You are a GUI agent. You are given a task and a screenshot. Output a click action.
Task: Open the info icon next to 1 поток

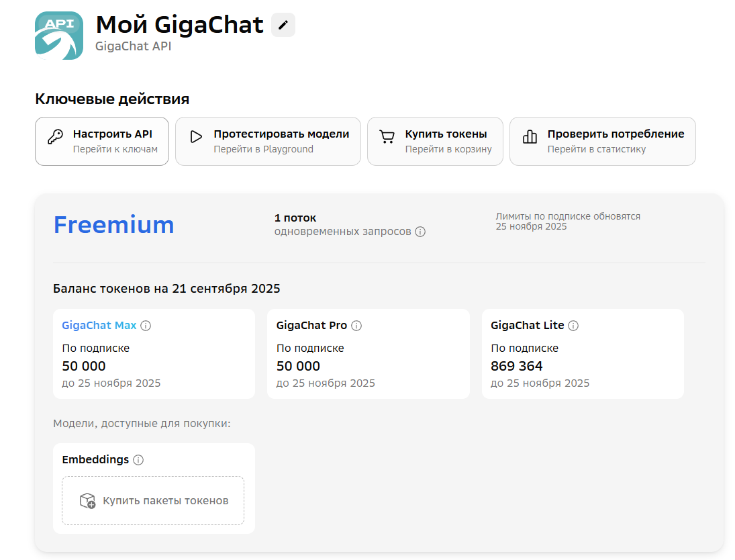(x=420, y=231)
